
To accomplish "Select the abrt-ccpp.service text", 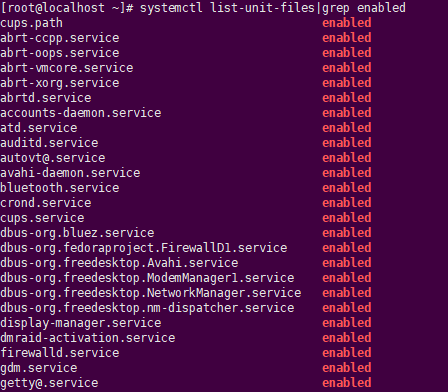I will click(x=60, y=38).
